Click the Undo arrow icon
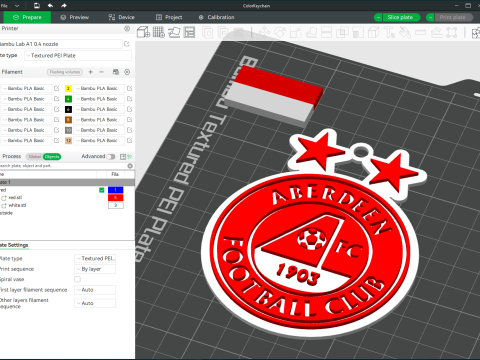This screenshot has height=360, width=480. pyautogui.click(x=50, y=5)
